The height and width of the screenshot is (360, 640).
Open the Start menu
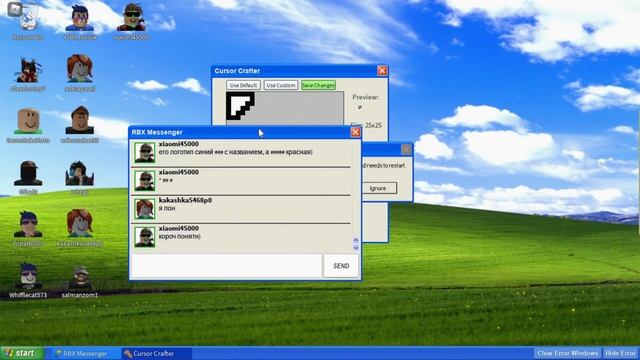(x=22, y=353)
